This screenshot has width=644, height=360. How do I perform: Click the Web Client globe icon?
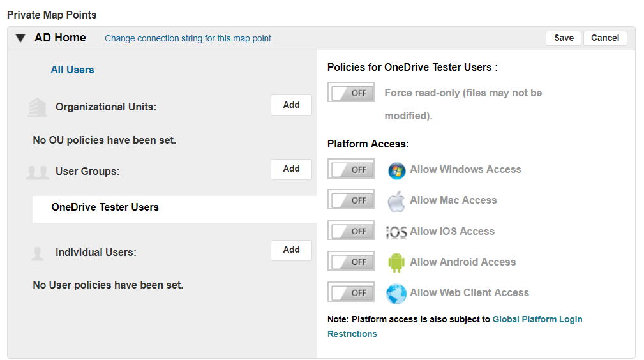[x=396, y=293]
